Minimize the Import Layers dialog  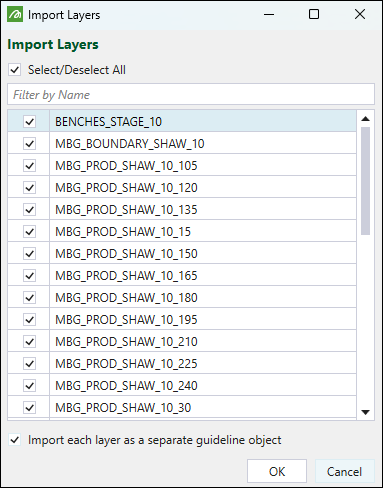pyautogui.click(x=269, y=14)
